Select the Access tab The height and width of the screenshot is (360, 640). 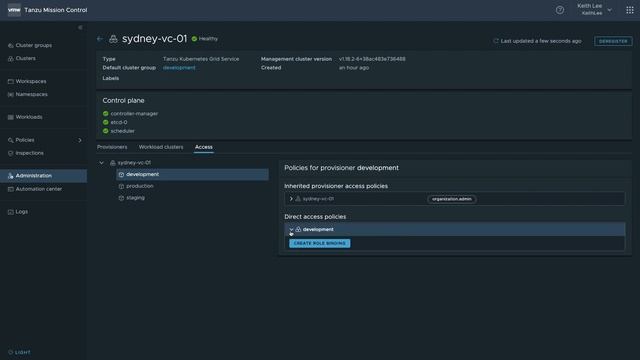click(x=204, y=147)
